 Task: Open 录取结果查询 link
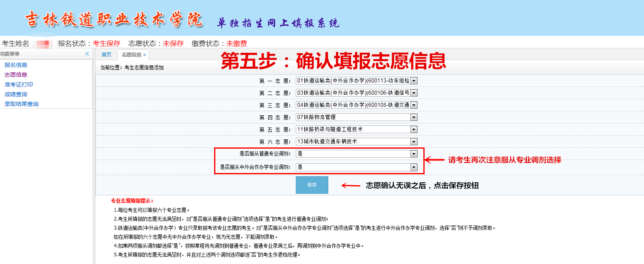point(22,104)
